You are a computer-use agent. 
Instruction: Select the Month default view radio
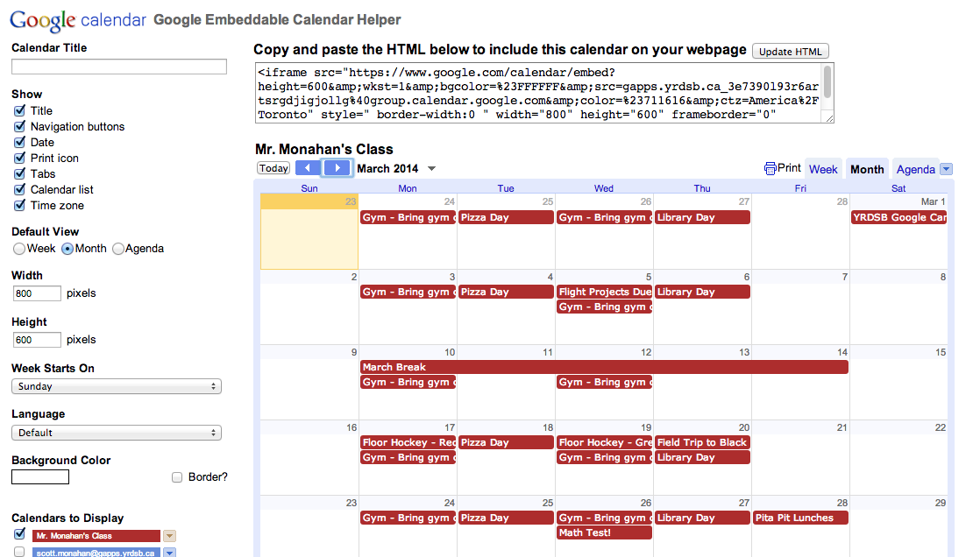click(67, 249)
